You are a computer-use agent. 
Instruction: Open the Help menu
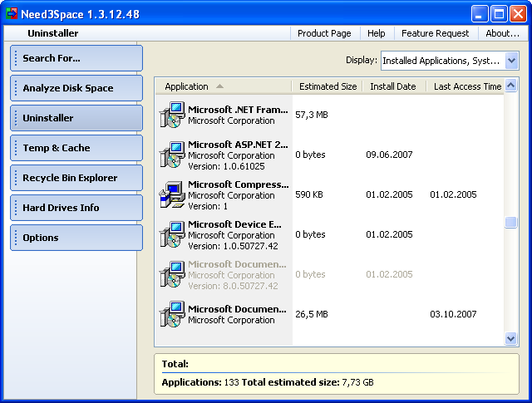point(377,33)
